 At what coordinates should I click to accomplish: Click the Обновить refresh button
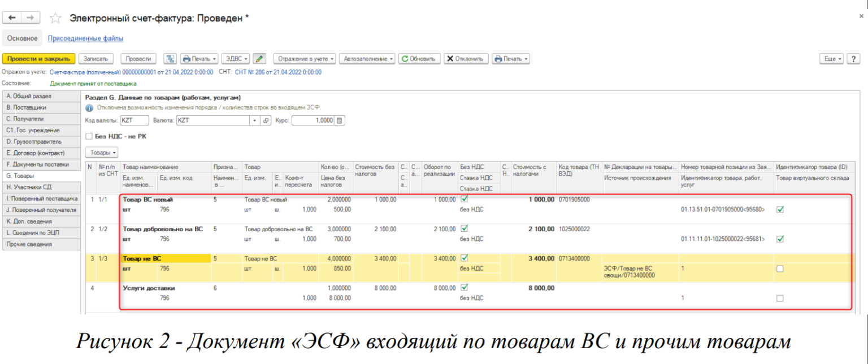pos(419,59)
